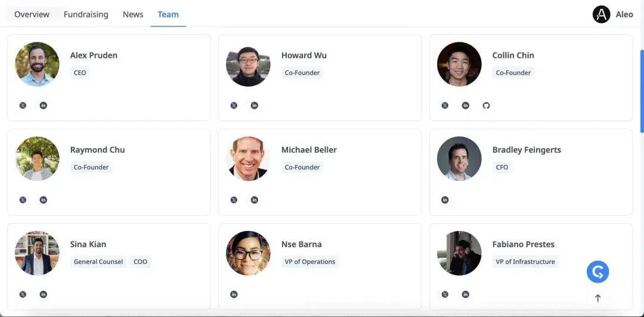Image resolution: width=644 pixels, height=317 pixels.
Task: Open Sina Kian's X profile icon
Action: pyautogui.click(x=23, y=294)
